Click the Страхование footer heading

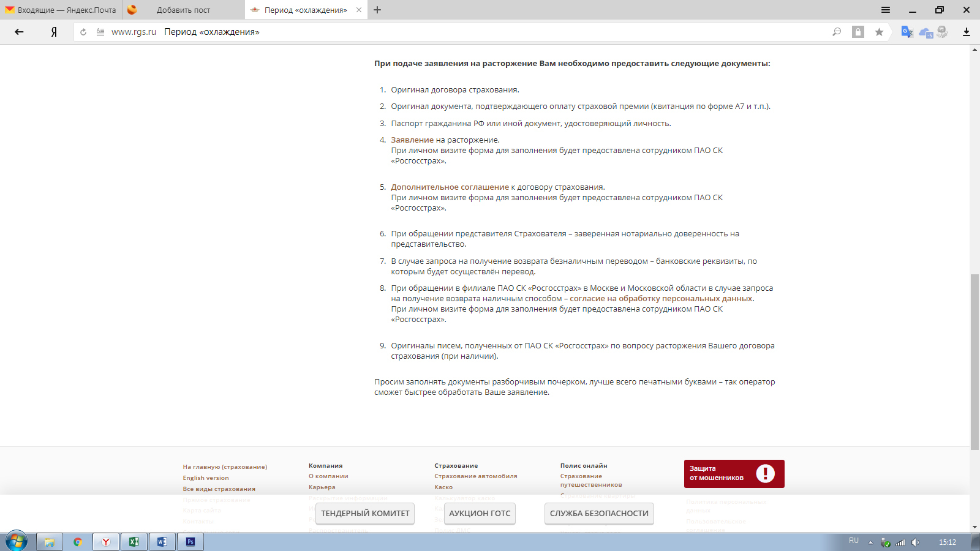[456, 465]
